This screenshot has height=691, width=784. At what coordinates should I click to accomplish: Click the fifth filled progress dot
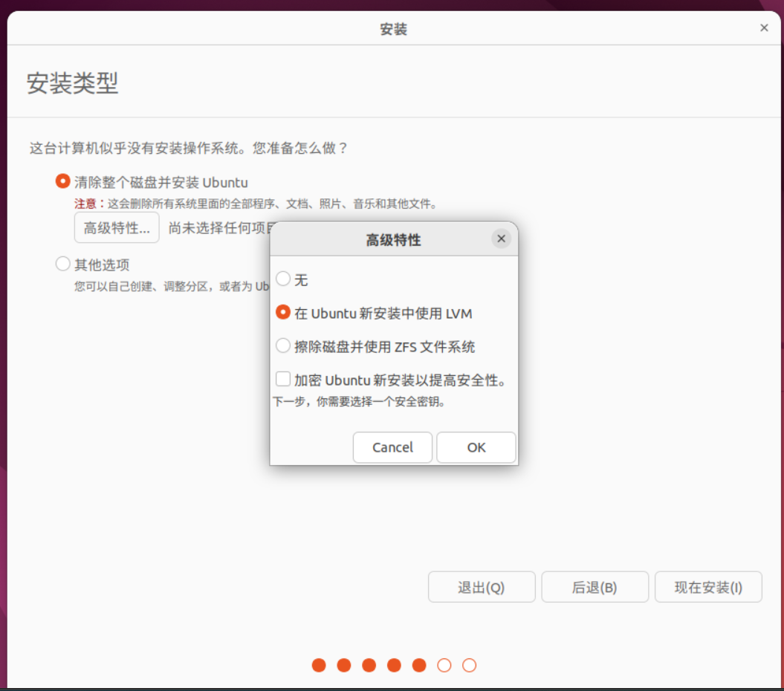click(420, 665)
